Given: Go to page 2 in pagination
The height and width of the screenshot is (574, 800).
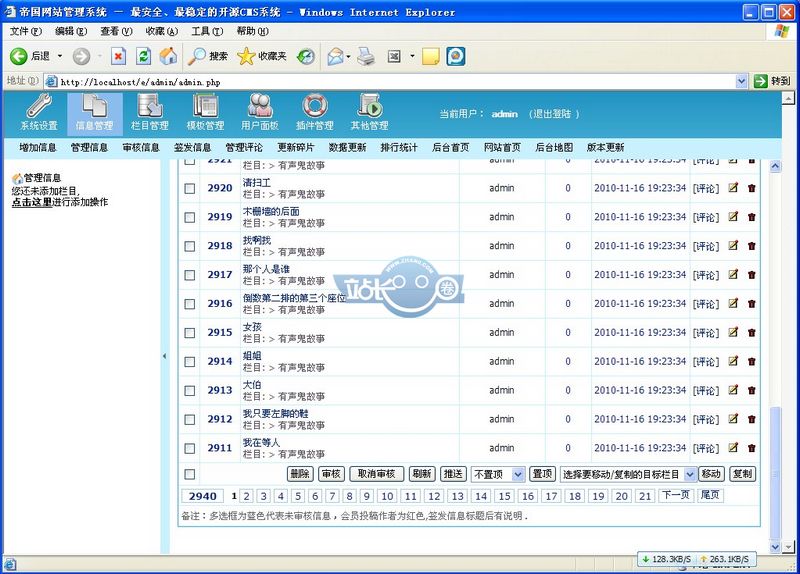Looking at the screenshot, I should (246, 496).
